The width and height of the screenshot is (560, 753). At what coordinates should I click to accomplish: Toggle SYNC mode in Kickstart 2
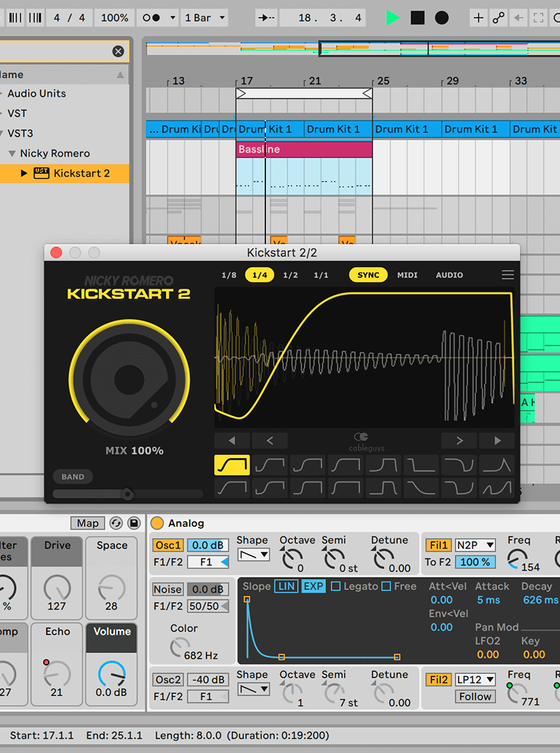coord(368,275)
